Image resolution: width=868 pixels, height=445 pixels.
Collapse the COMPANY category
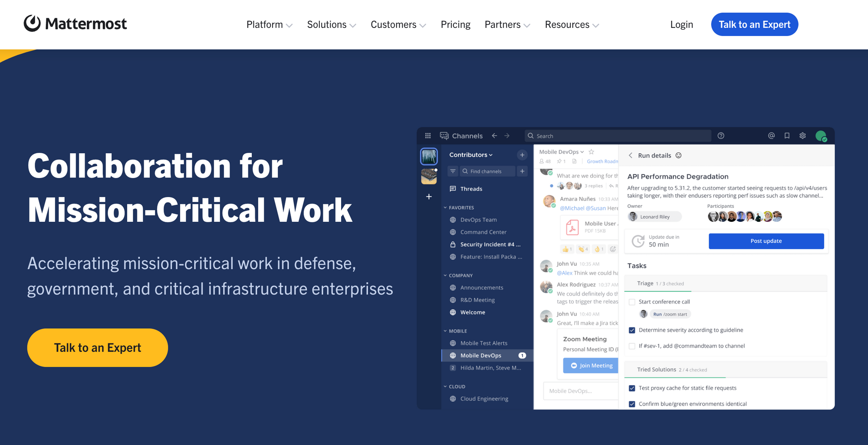coord(458,275)
